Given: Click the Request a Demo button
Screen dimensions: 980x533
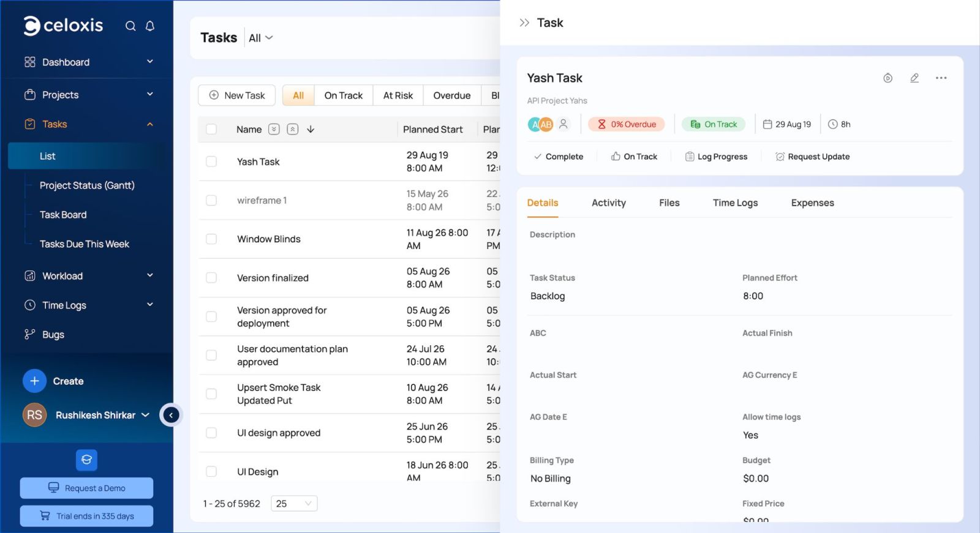Looking at the screenshot, I should (86, 488).
